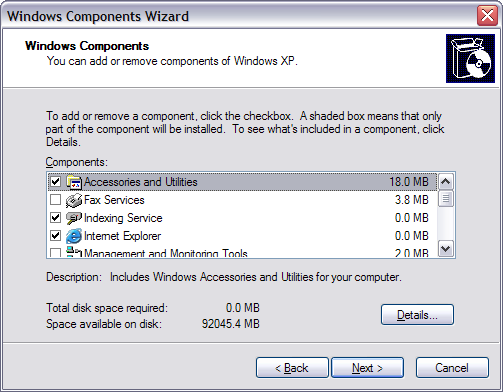Select the Fax Services list entry
This screenshot has height=392, width=503.
coord(242,200)
